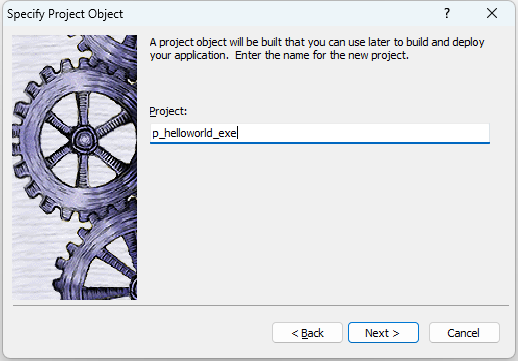Image resolution: width=518 pixels, height=361 pixels.
Task: Click the large gear wheel hub
Action: [x=83, y=138]
